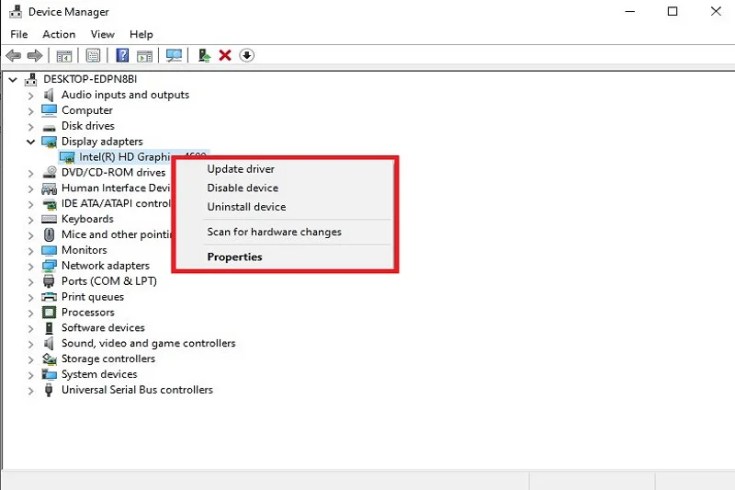Open the Properties sheet toolbar icon
This screenshot has height=490, width=735.
(x=93, y=56)
